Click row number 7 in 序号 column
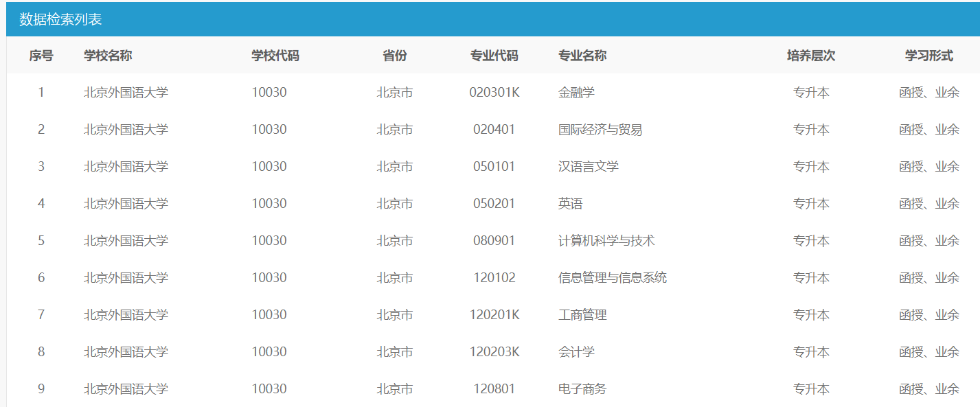The image size is (980, 407). tap(41, 315)
